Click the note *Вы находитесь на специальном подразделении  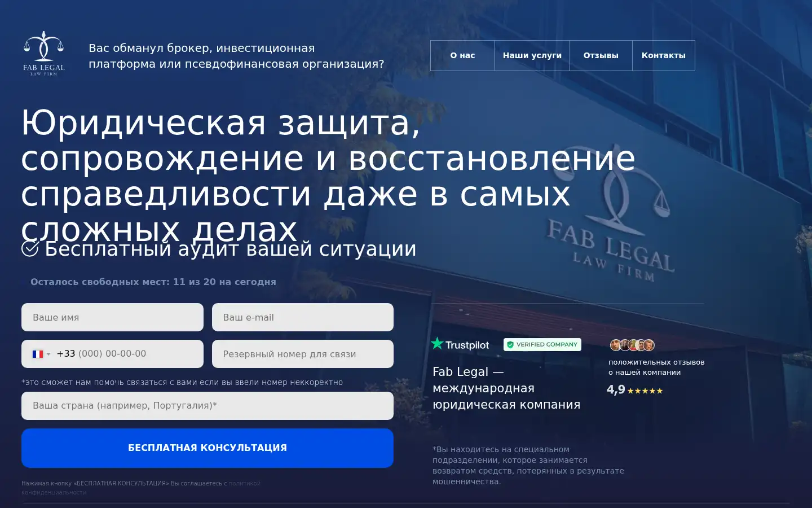tap(528, 466)
